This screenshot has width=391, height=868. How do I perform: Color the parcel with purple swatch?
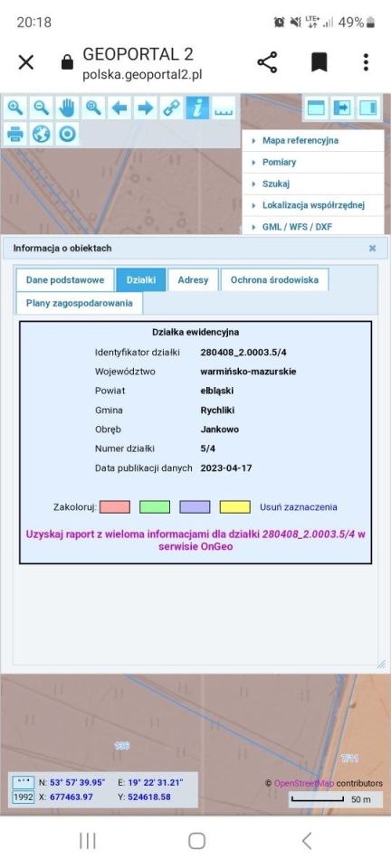195,507
